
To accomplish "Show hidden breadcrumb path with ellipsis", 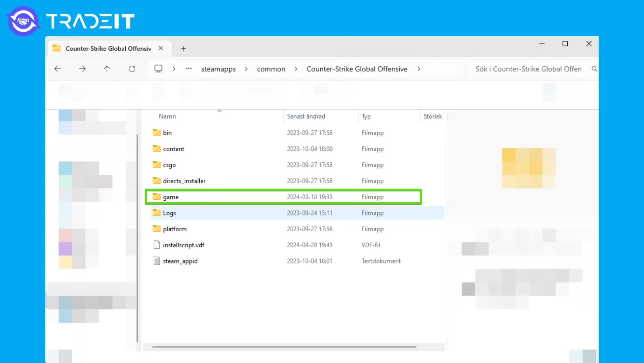I will pyautogui.click(x=189, y=69).
